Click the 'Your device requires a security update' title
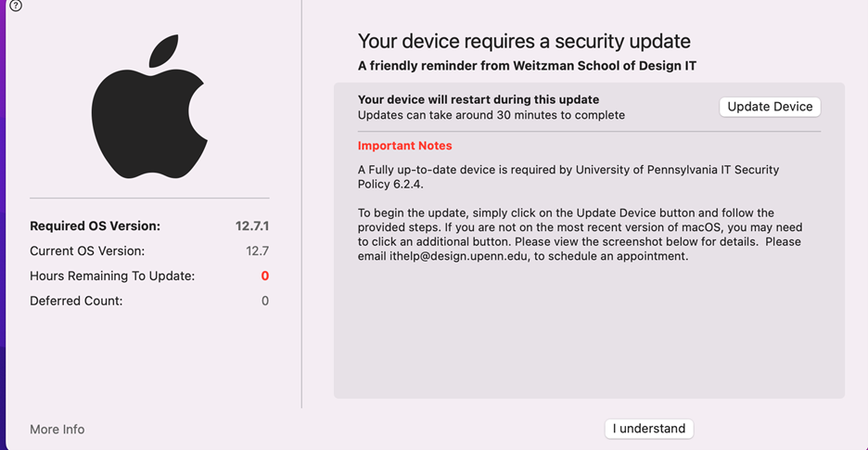 (x=524, y=41)
